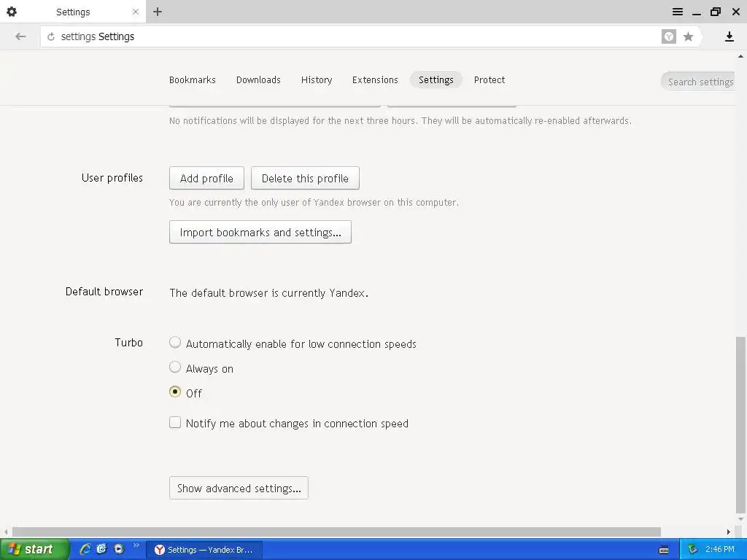Click the Settings navigation tab
Image resolution: width=747 pixels, height=560 pixels.
pos(436,80)
